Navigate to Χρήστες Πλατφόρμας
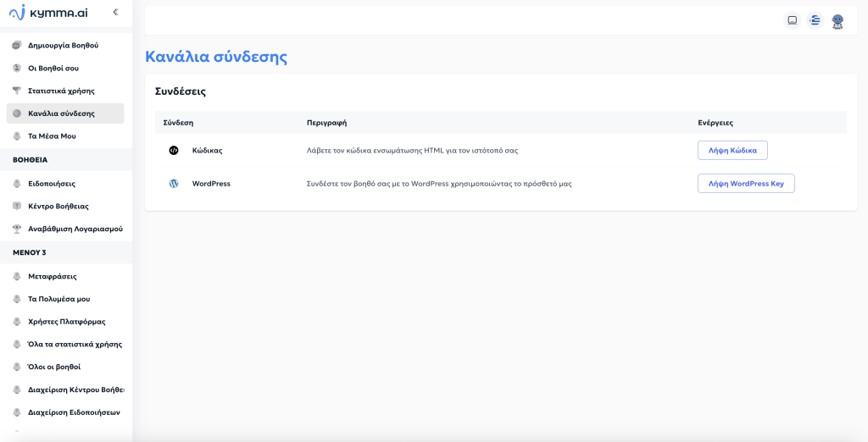 click(66, 322)
